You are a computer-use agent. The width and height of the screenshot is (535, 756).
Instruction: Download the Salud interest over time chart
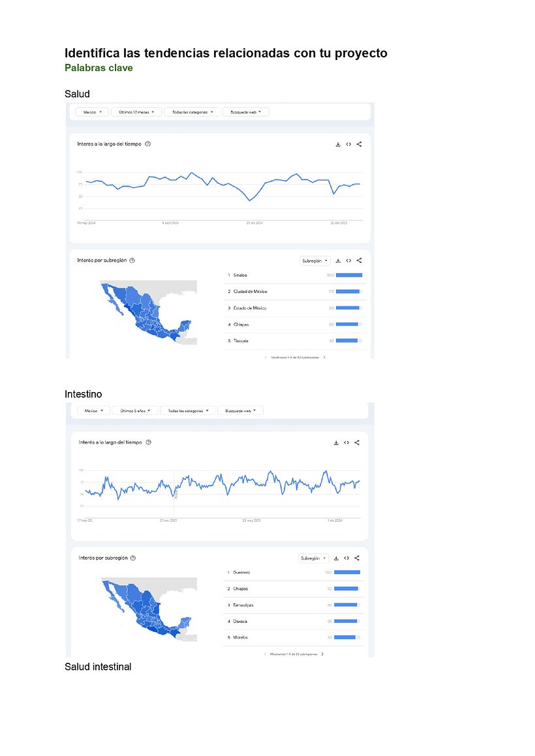(x=338, y=144)
